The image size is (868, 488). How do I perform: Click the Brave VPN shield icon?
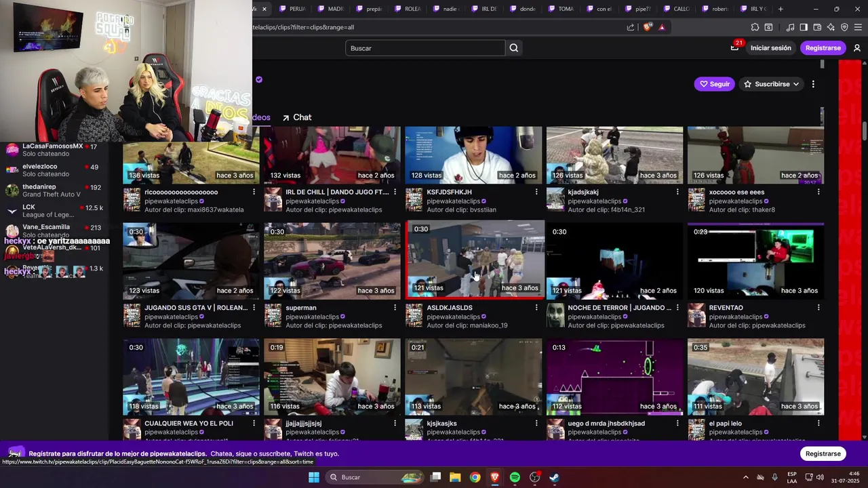(x=844, y=27)
